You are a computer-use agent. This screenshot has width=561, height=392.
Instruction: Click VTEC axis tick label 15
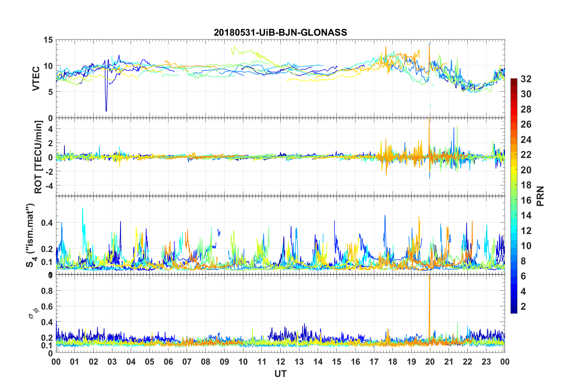pyautogui.click(x=48, y=40)
